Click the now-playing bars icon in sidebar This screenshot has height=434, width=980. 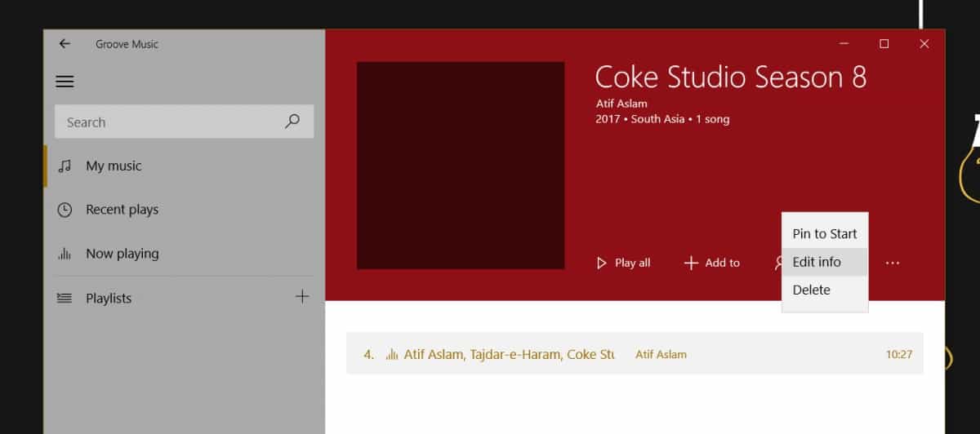pos(65,254)
